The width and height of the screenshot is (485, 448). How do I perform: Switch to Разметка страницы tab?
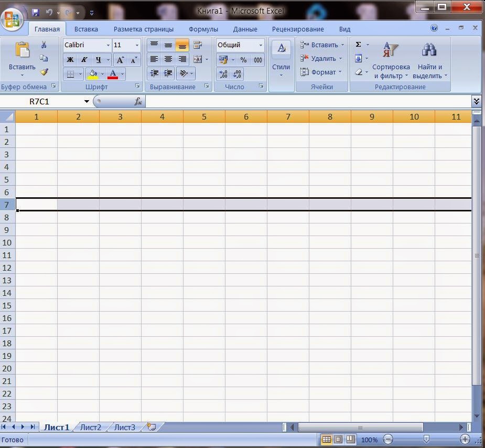[x=144, y=29]
